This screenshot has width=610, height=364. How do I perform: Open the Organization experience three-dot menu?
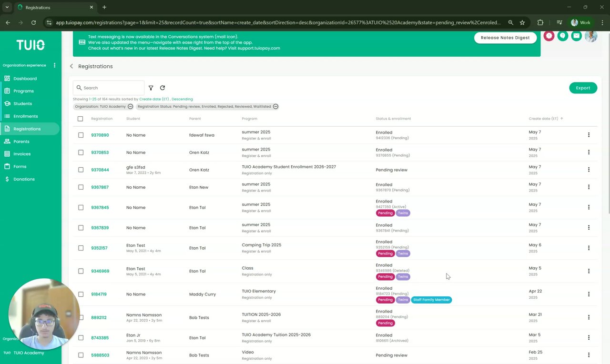(x=54, y=65)
